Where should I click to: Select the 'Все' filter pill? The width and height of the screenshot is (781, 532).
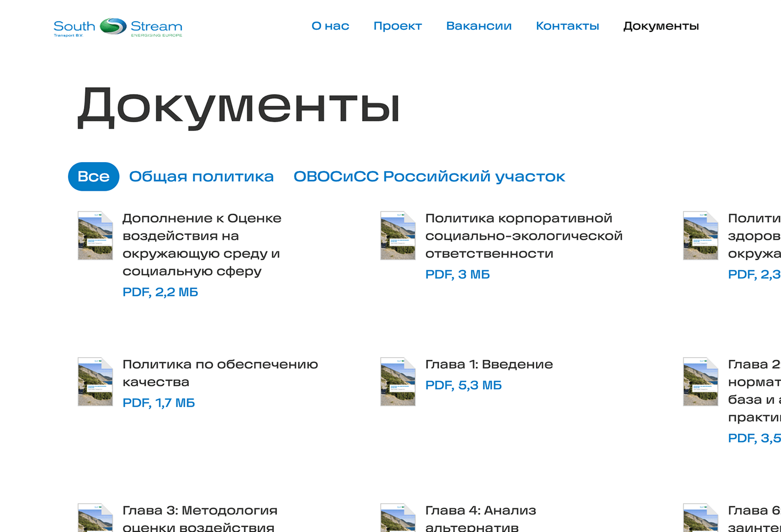point(94,176)
